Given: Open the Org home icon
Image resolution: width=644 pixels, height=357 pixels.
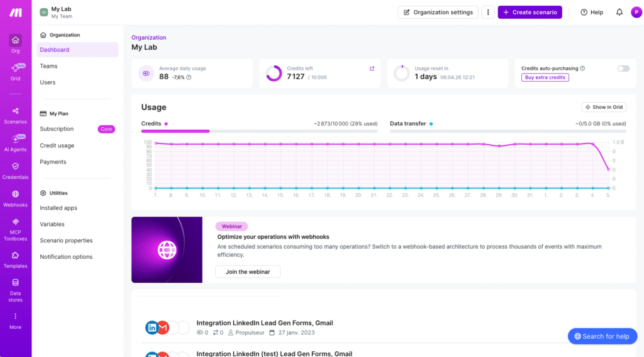Looking at the screenshot, I should tap(15, 40).
